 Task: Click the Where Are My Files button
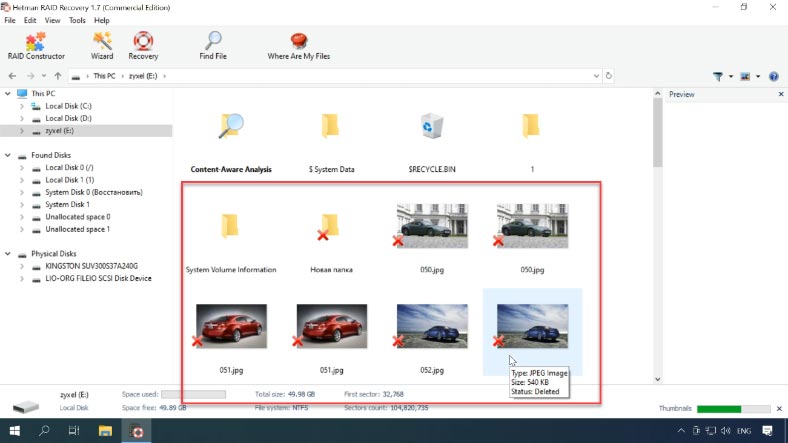[299, 46]
